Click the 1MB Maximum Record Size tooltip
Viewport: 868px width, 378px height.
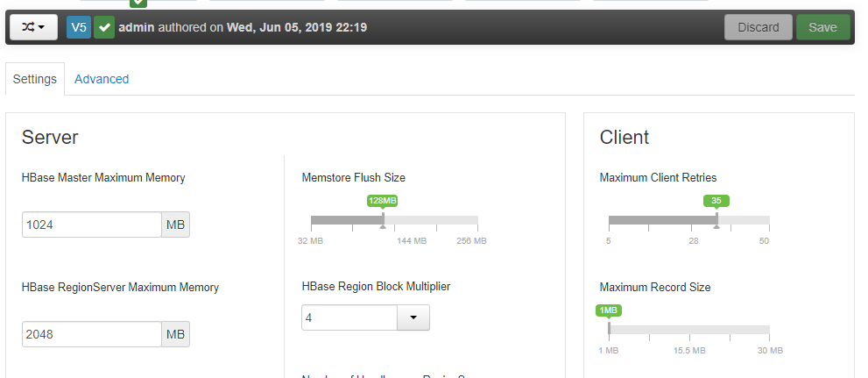[609, 310]
